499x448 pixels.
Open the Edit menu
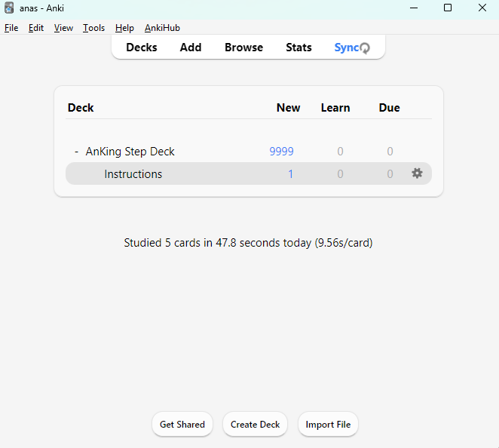(36, 28)
